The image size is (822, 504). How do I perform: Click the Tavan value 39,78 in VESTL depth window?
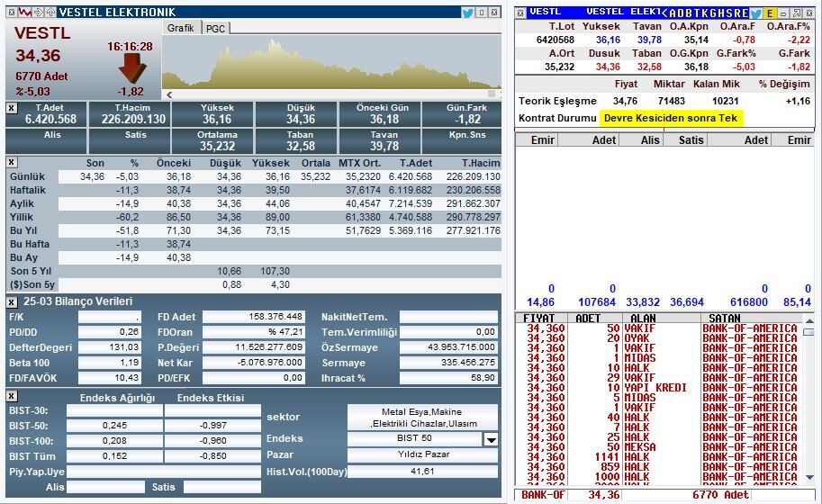[x=649, y=40]
